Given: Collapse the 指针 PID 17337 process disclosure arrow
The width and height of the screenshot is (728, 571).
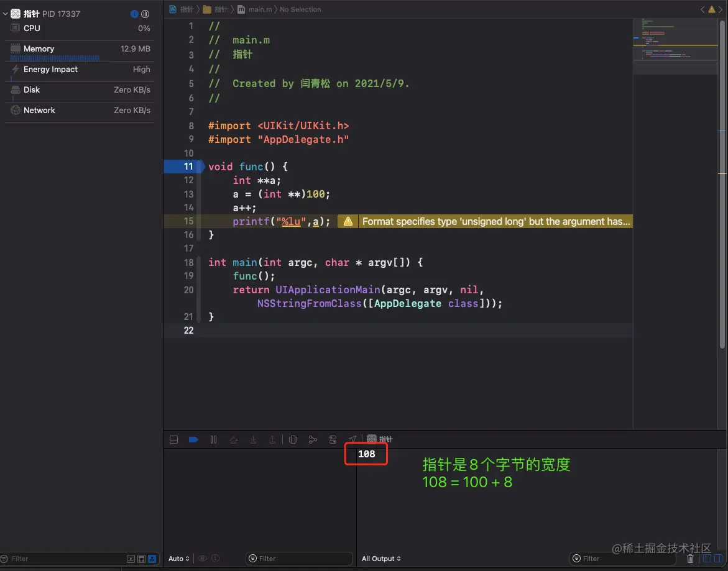Looking at the screenshot, I should [x=5, y=14].
